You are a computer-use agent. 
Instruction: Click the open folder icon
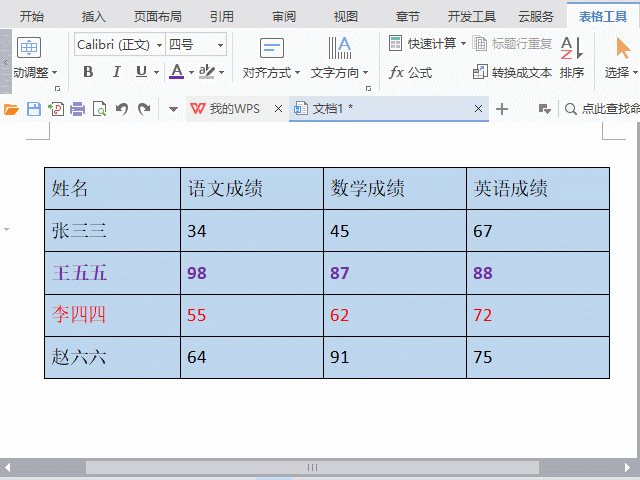tap(11, 109)
